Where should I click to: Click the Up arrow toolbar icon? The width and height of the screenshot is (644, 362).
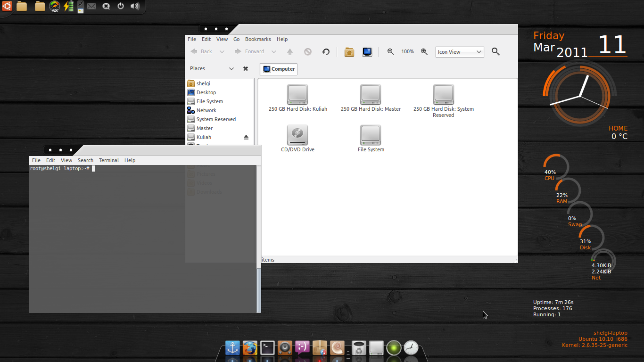coord(290,52)
